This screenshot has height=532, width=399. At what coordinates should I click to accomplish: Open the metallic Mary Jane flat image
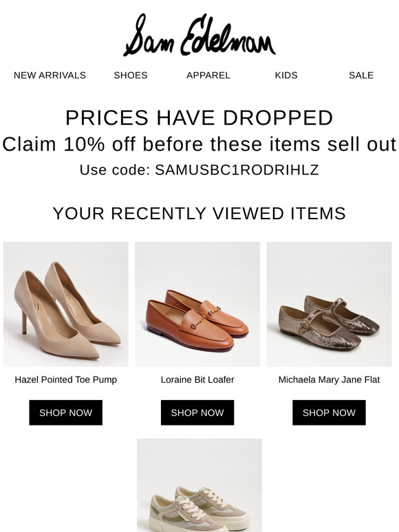tap(329, 304)
